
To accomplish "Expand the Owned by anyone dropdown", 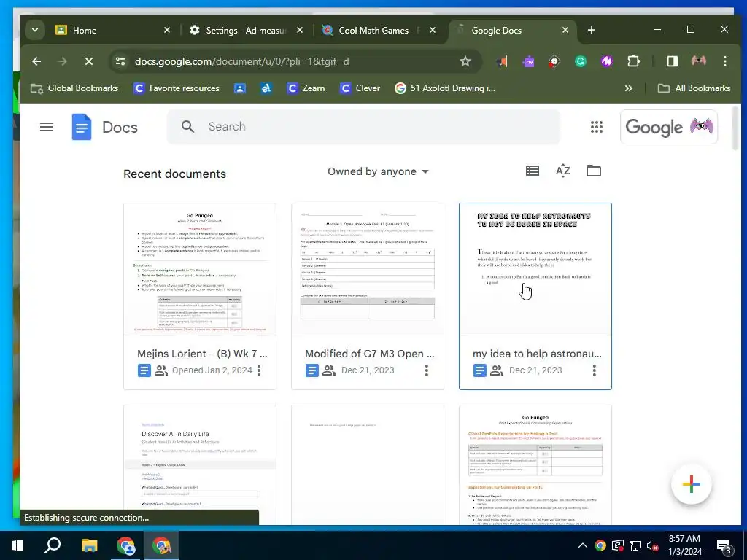I will click(378, 171).
